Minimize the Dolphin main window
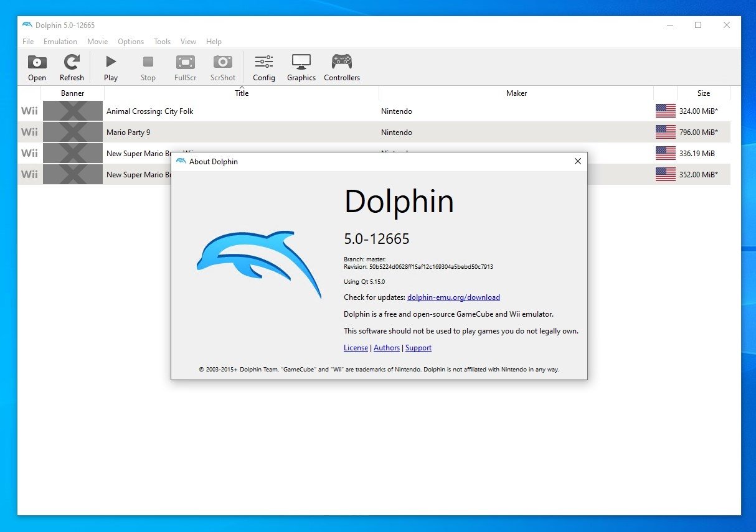Viewport: 756px width, 532px height. [669, 25]
